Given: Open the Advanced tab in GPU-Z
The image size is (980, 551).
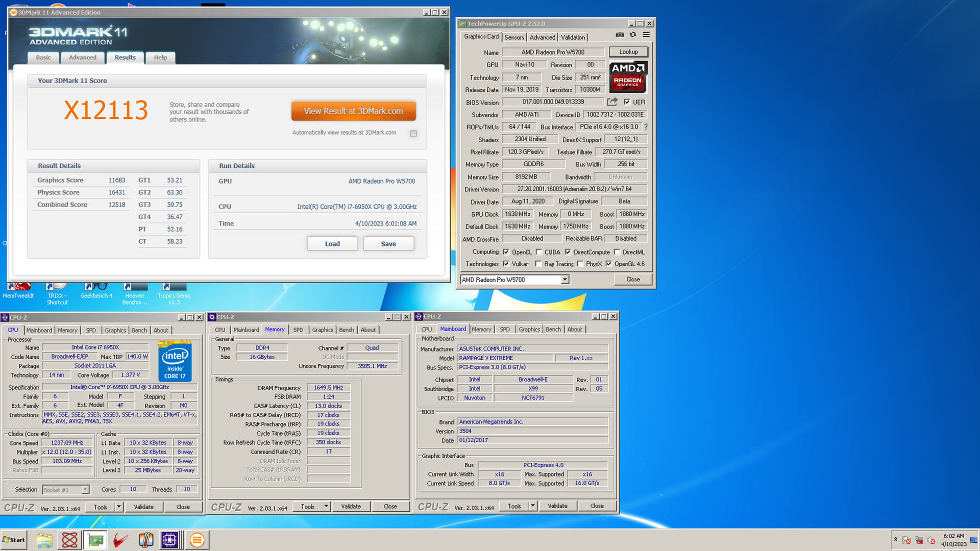Looking at the screenshot, I should [x=542, y=37].
